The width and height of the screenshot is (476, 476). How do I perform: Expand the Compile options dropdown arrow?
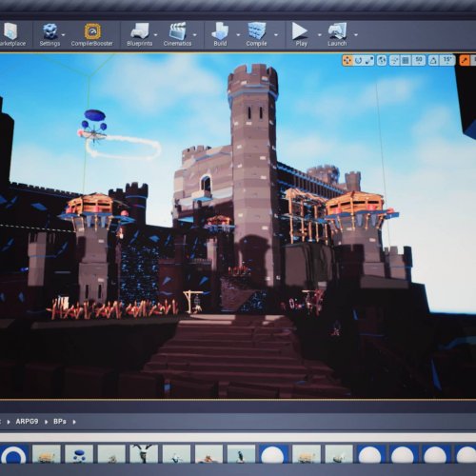click(276, 35)
